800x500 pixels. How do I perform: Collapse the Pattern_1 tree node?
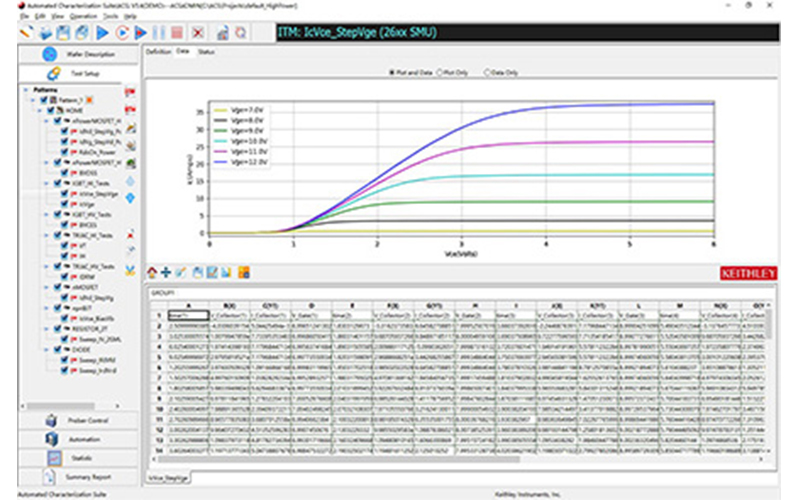click(34, 100)
